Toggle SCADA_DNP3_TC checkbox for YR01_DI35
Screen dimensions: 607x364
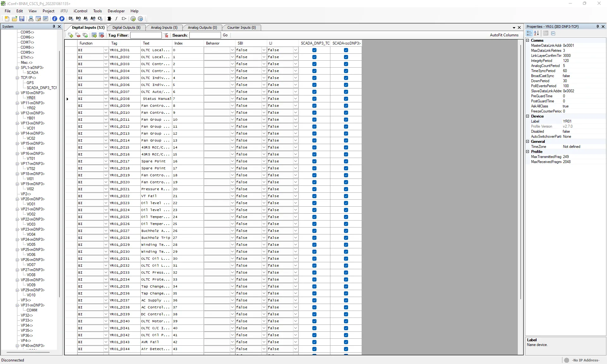(314, 286)
